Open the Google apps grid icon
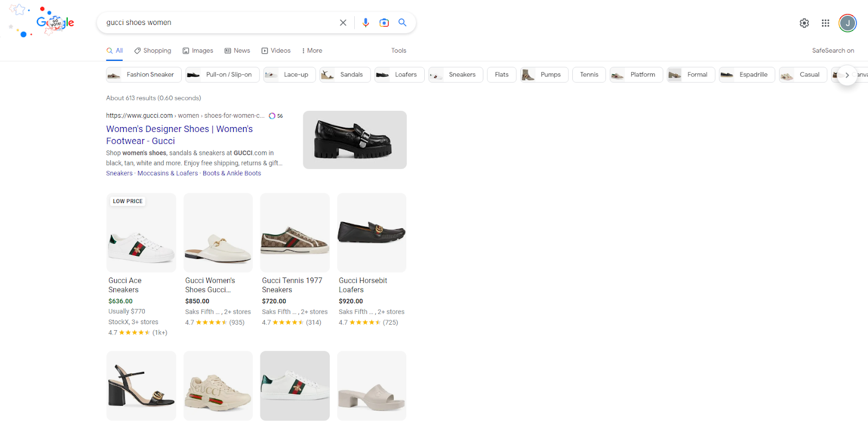The height and width of the screenshot is (423, 868). [x=826, y=23]
